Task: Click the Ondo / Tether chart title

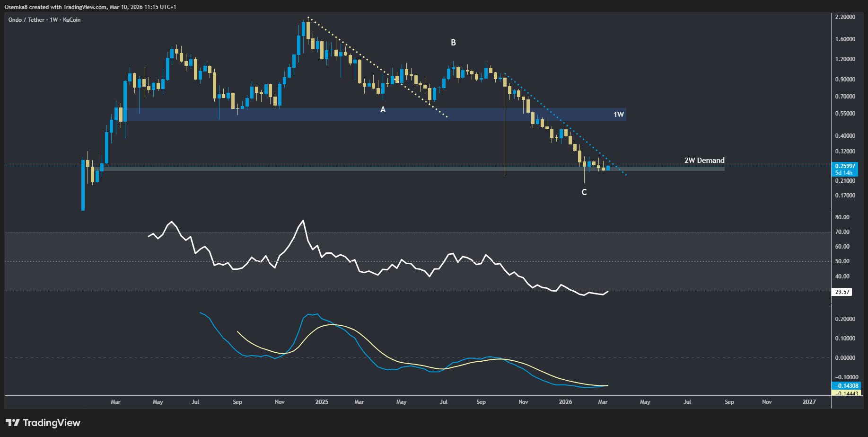Action: click(x=44, y=20)
